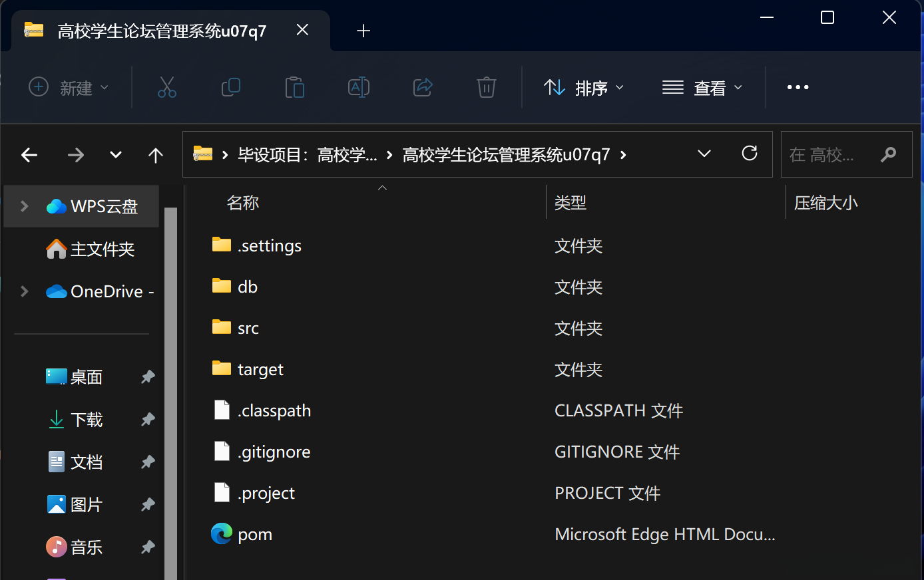Expand the OneDrive tree node

(x=25, y=291)
